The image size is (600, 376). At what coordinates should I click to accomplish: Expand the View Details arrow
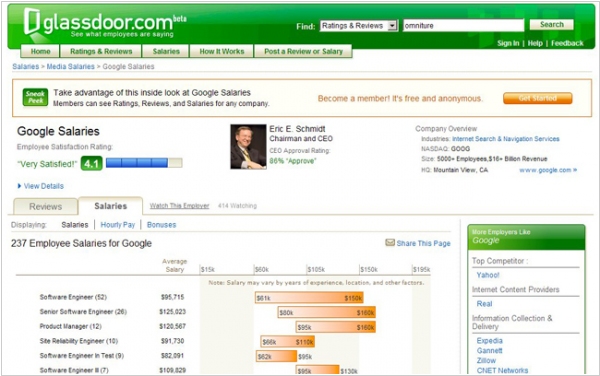click(20, 186)
